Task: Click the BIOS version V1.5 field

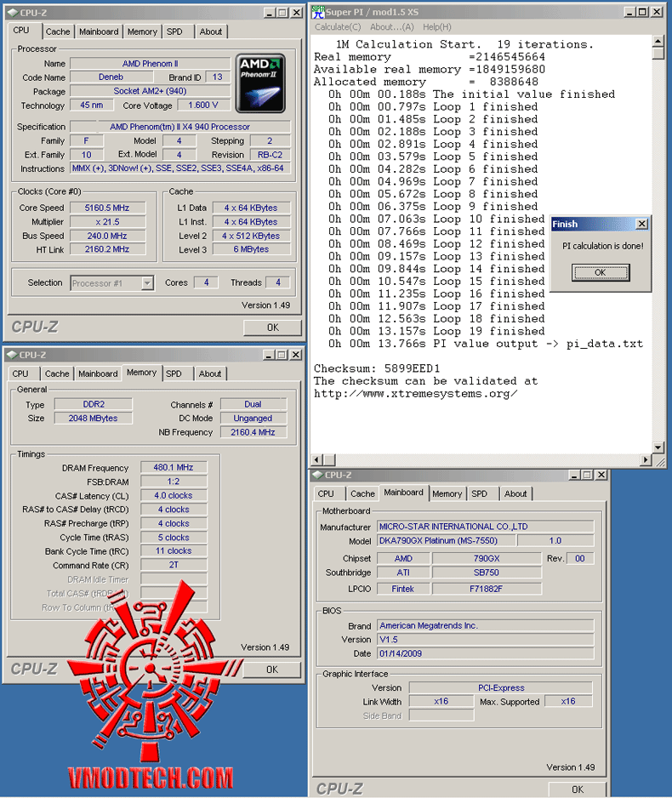Action: [x=486, y=639]
